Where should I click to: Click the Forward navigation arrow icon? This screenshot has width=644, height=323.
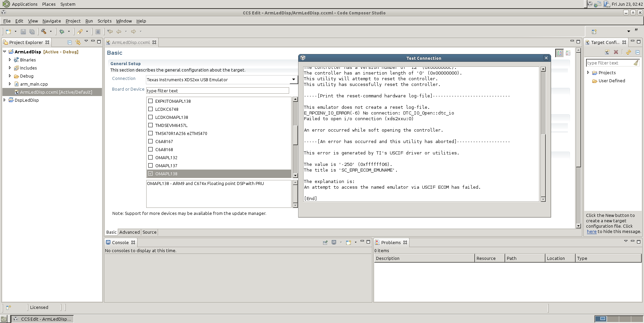point(133,32)
